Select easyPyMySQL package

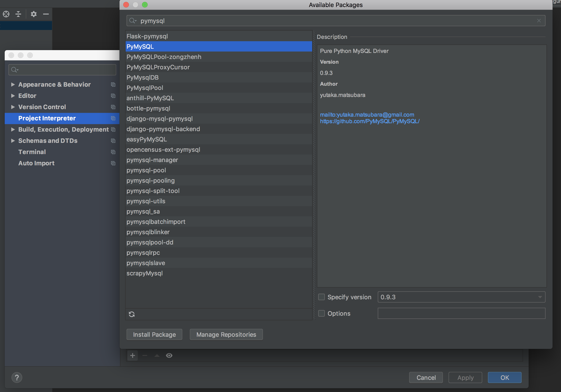pos(219,139)
